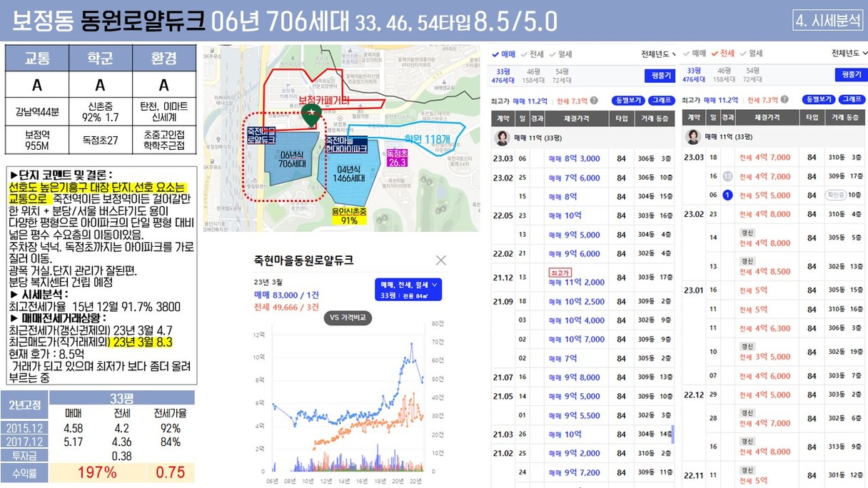The height and width of the screenshot is (488, 868).
Task: Click the 거래 동층 column header in the 전세 panel
Action: click(x=845, y=118)
